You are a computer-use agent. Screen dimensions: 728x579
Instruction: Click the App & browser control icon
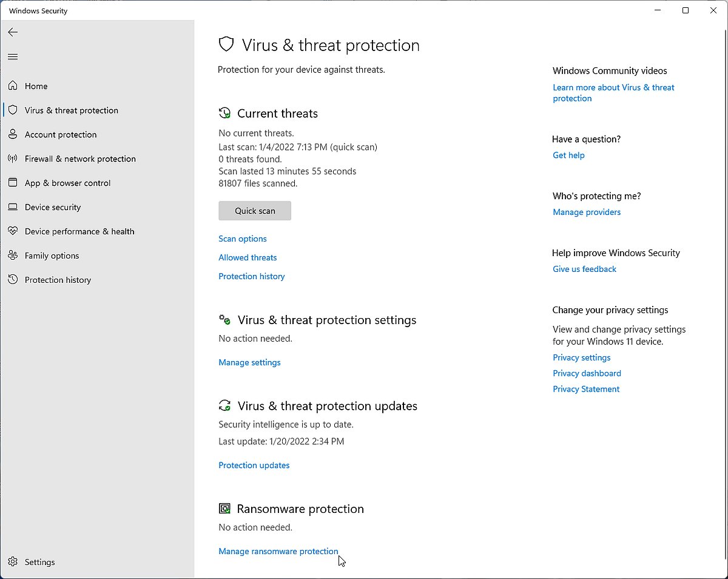click(x=13, y=183)
